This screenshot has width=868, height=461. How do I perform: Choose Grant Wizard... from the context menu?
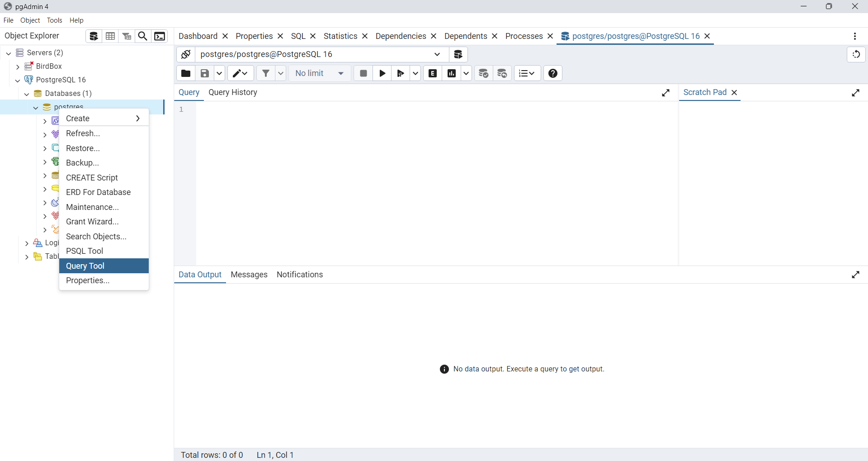click(x=104, y=222)
